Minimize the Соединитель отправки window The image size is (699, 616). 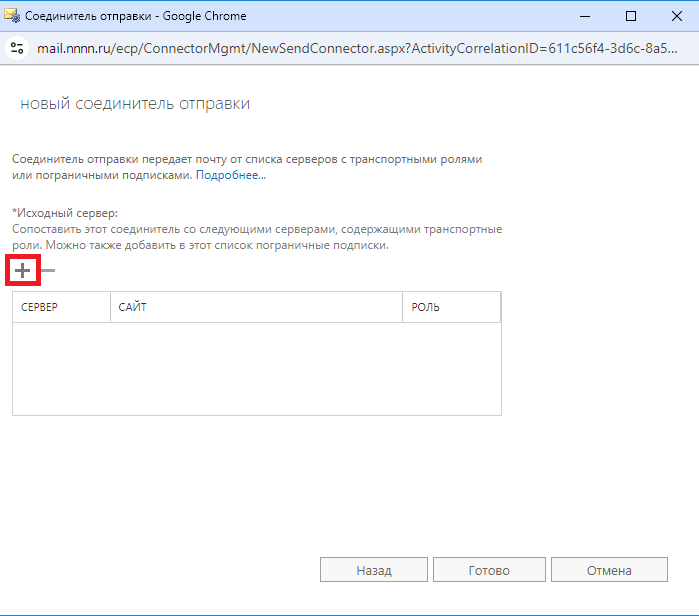point(585,16)
